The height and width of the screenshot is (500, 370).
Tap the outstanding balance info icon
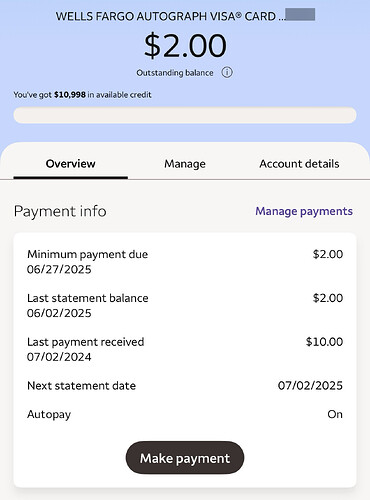pyautogui.click(x=227, y=72)
